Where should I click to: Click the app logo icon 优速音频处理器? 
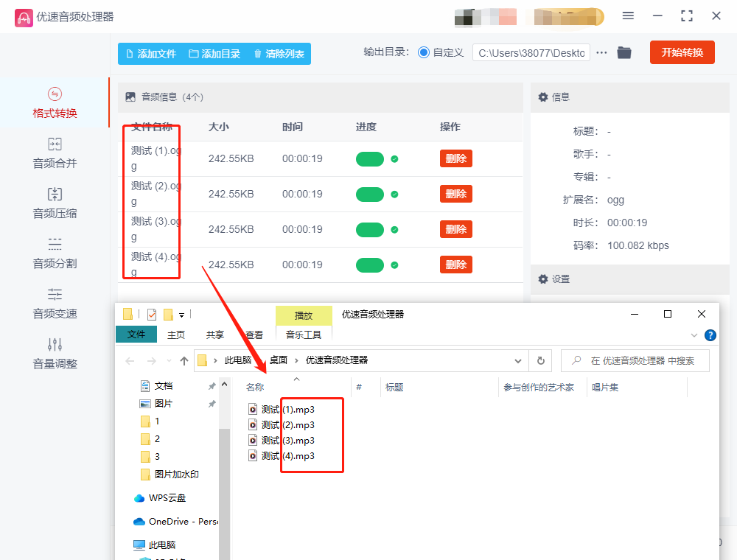click(x=24, y=18)
